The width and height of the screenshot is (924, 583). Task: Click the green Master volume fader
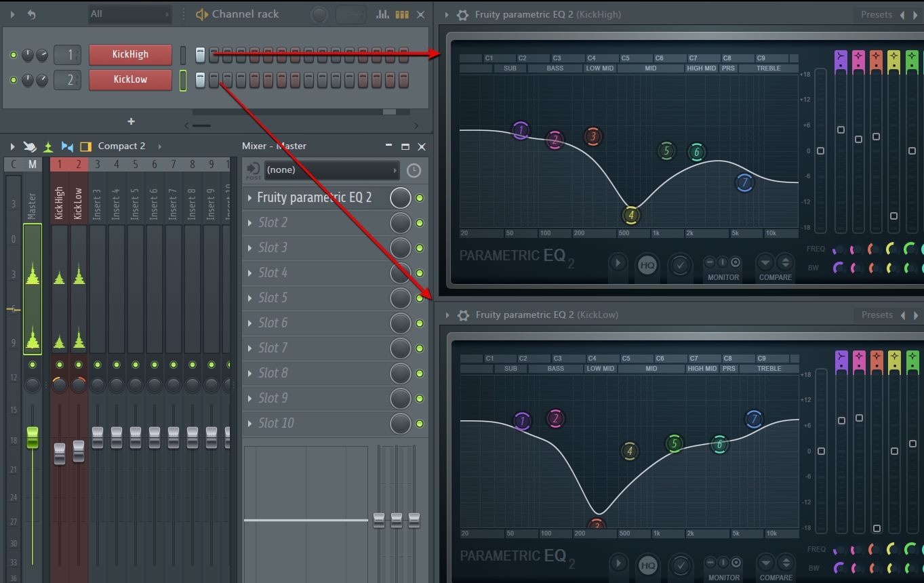(x=32, y=438)
